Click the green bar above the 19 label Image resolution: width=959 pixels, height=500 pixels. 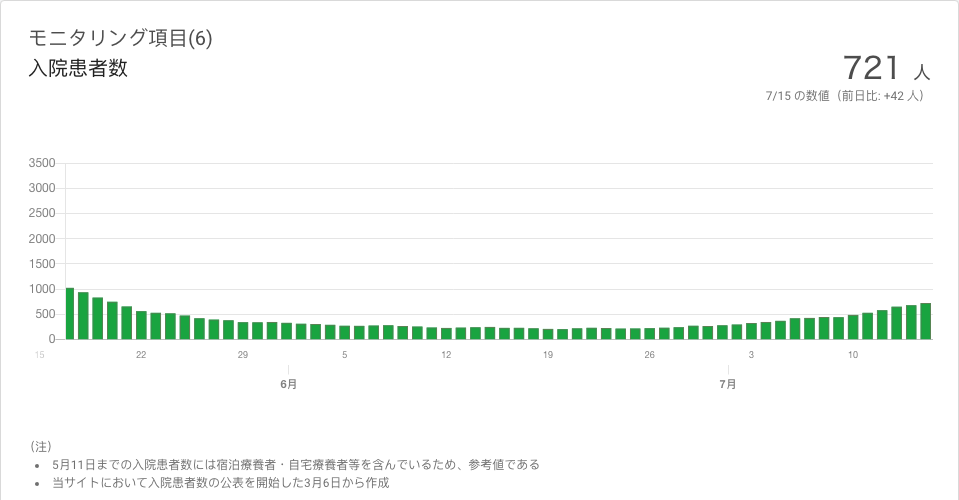pyautogui.click(x=548, y=334)
